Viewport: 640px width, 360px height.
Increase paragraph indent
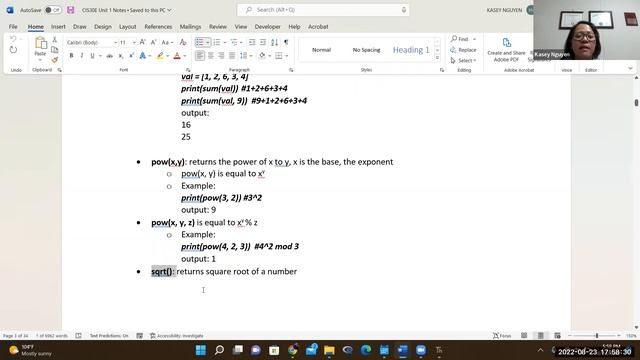pos(263,42)
